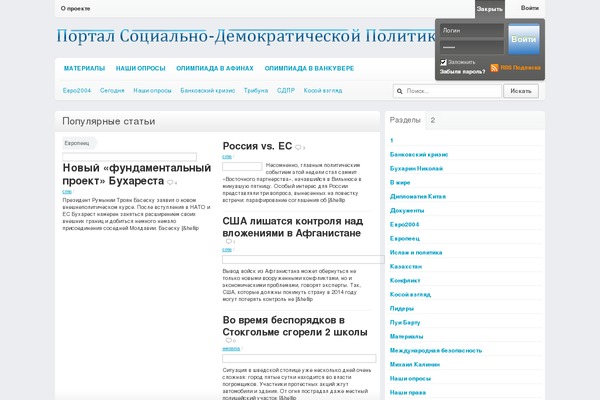Click Забыли пароль? link

click(462, 72)
